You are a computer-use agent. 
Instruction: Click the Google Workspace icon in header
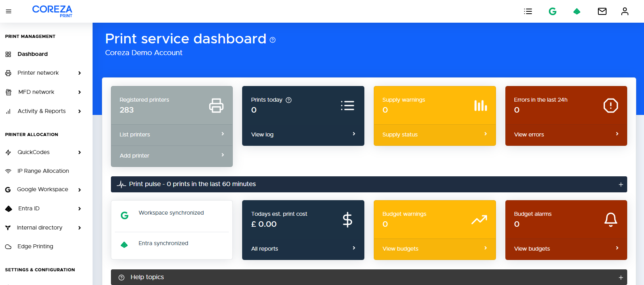click(552, 11)
